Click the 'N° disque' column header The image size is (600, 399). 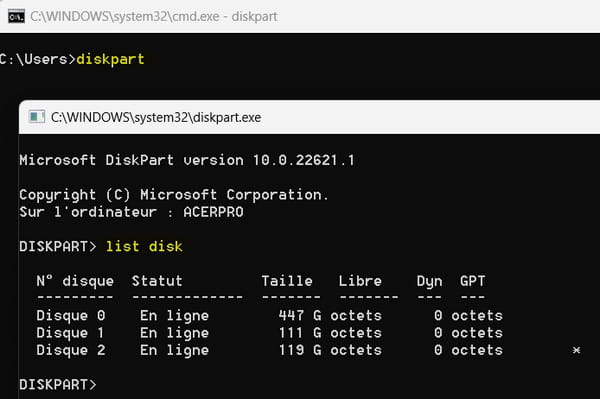pyautogui.click(x=75, y=281)
